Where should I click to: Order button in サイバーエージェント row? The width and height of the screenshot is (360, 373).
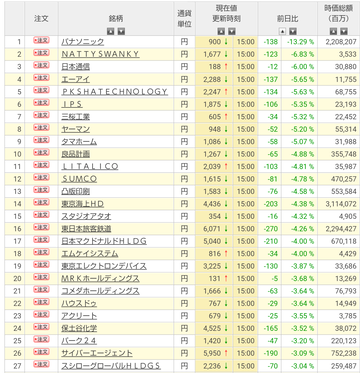(x=41, y=352)
